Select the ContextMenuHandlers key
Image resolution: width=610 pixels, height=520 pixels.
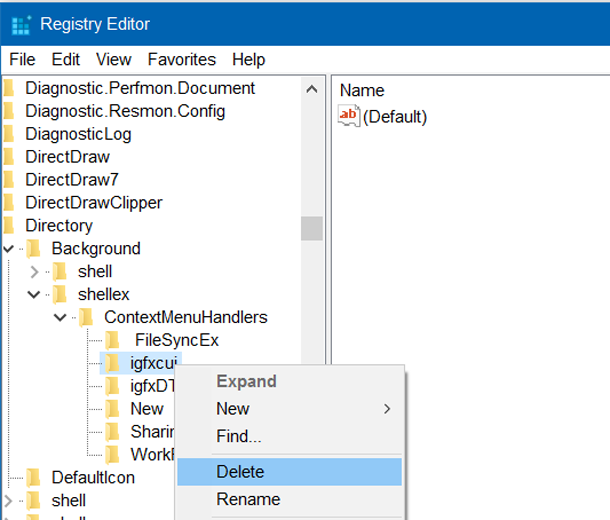(x=186, y=317)
